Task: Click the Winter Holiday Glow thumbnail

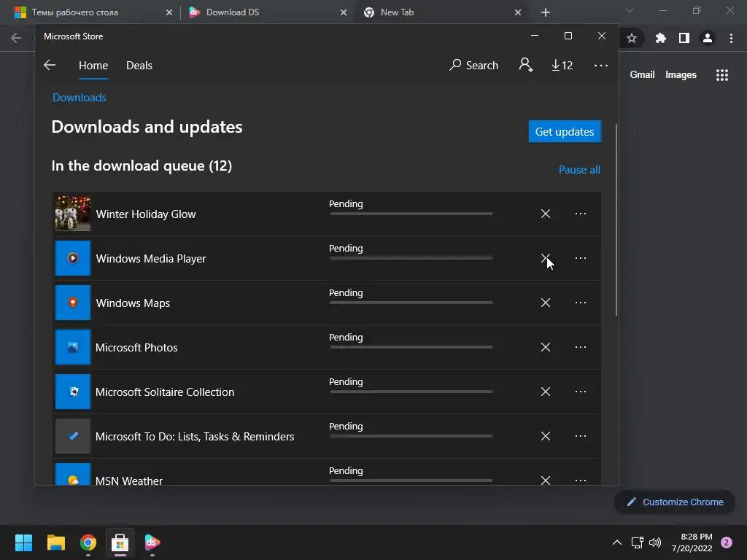Action: point(73,214)
